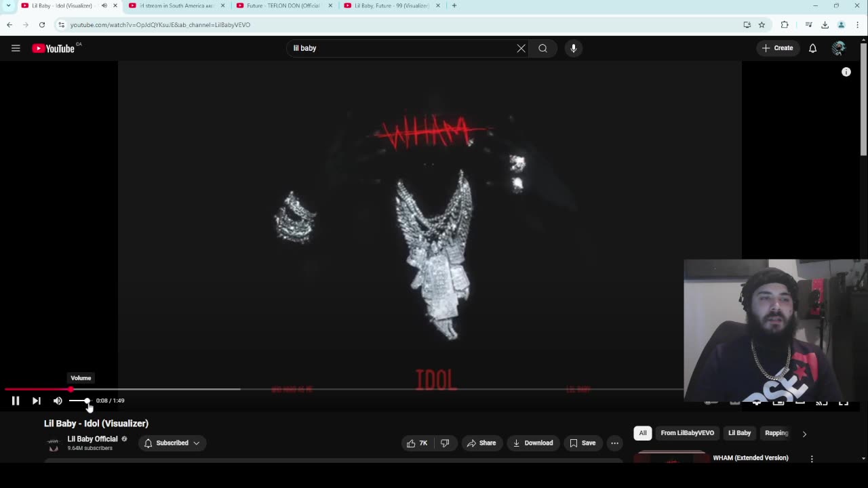Viewport: 868px width, 488px height.
Task: Adjust the player volume slider
Action: pos(79,401)
